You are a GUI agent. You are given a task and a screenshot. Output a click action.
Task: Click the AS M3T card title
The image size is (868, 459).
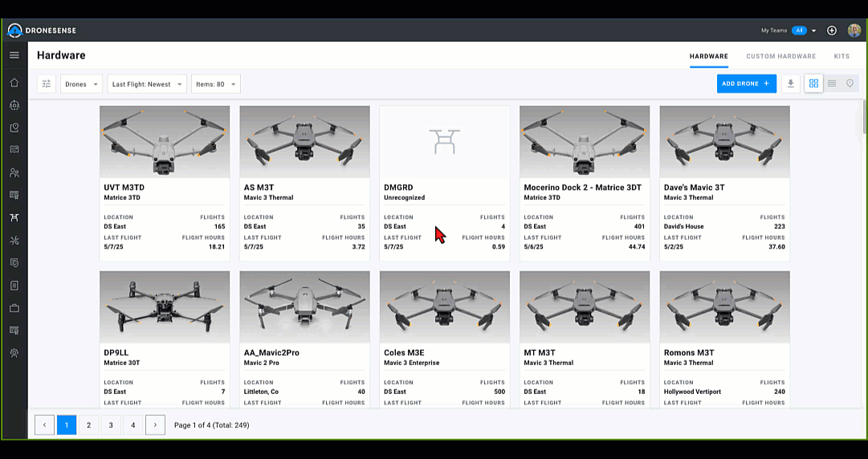(259, 188)
